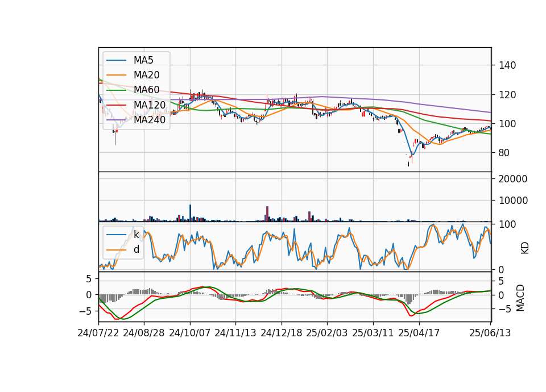
Task: Click the 24/08/28 date axis label
Action: [x=144, y=333]
